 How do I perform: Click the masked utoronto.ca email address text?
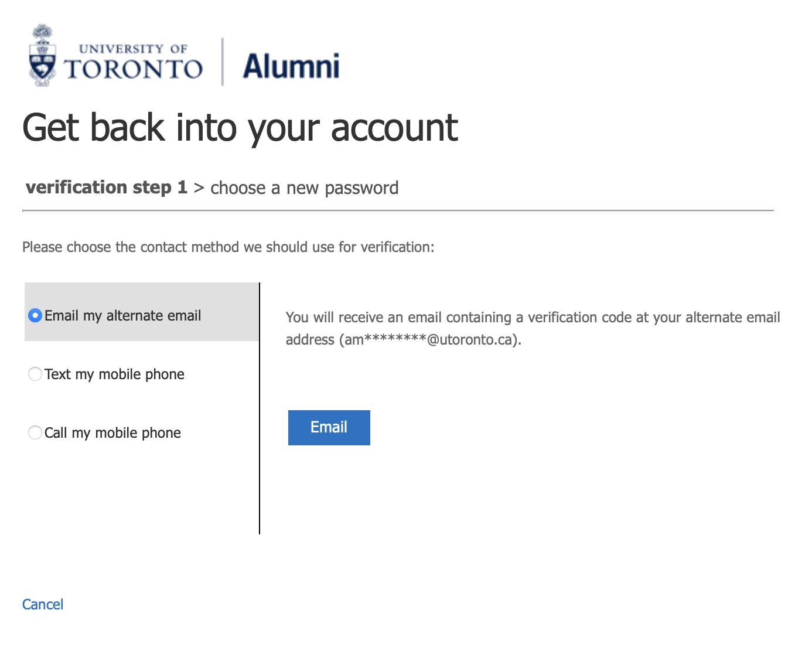pyautogui.click(x=429, y=340)
